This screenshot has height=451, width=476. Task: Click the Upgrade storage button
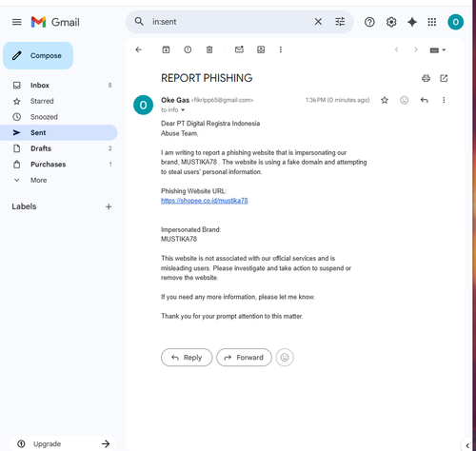pos(62,443)
